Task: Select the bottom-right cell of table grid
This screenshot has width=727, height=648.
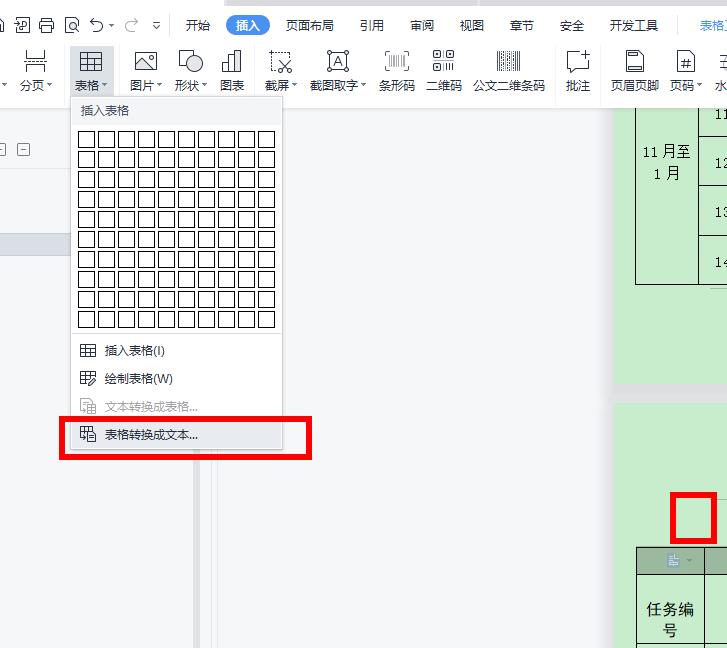Action: click(267, 319)
